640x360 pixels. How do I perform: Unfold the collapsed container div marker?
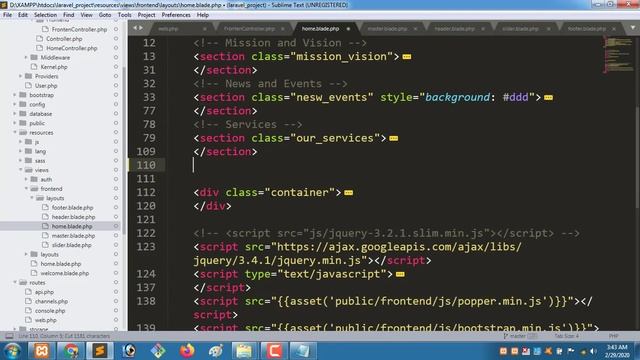pyautogui.click(x=349, y=193)
